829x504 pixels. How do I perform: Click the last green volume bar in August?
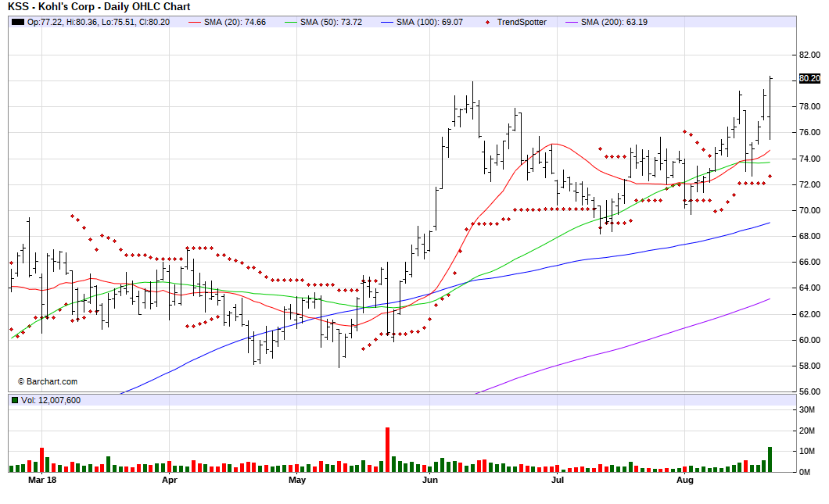770,459
